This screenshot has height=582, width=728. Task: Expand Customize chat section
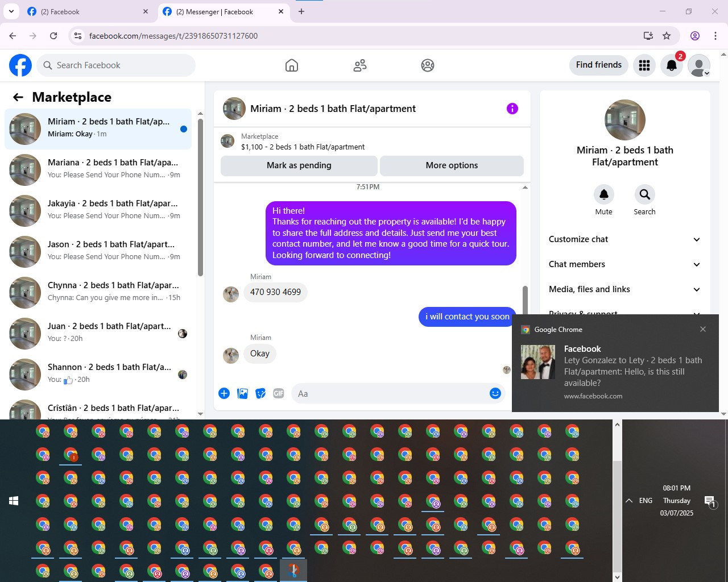tap(624, 239)
